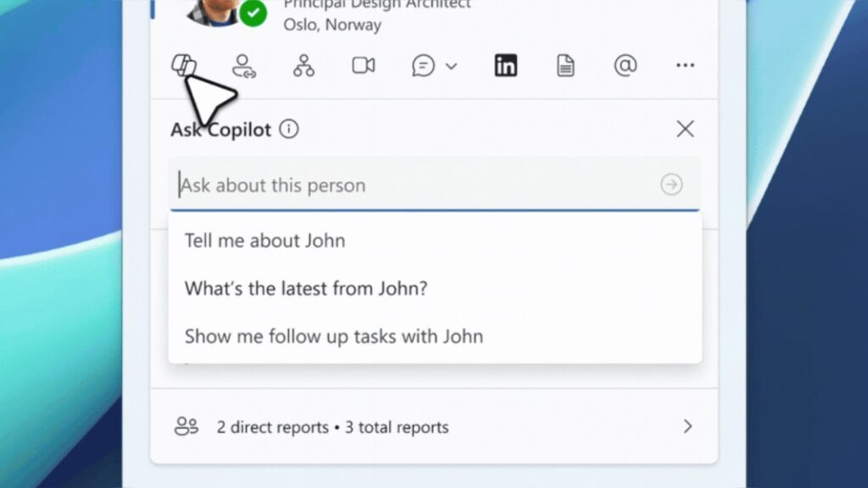Select Show me follow up tasks with John
The height and width of the screenshot is (488, 868).
click(x=334, y=336)
